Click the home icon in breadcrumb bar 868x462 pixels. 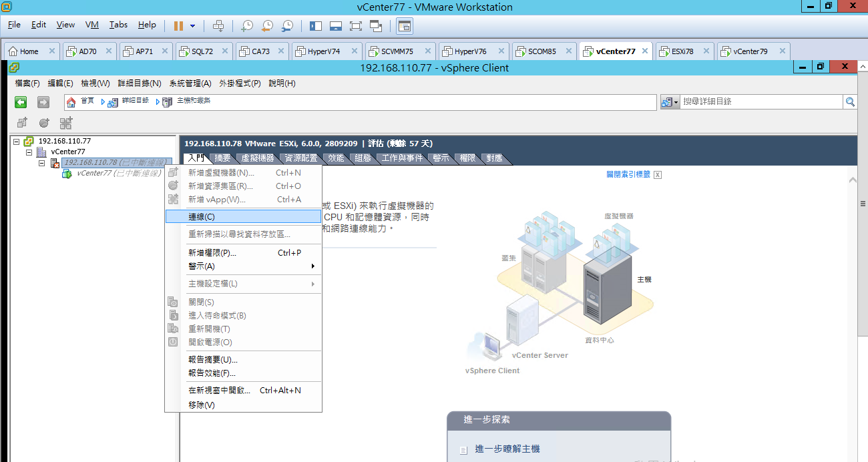(71, 101)
